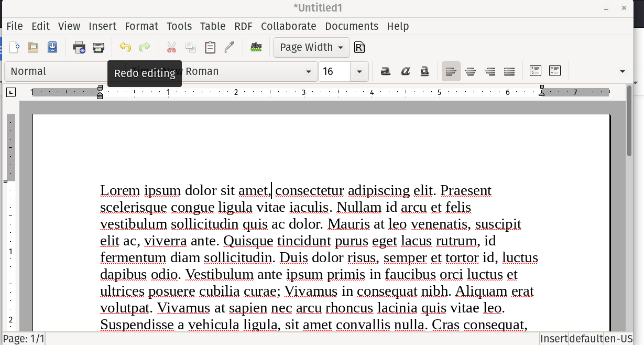Click the right margin marker on ruler

click(542, 92)
